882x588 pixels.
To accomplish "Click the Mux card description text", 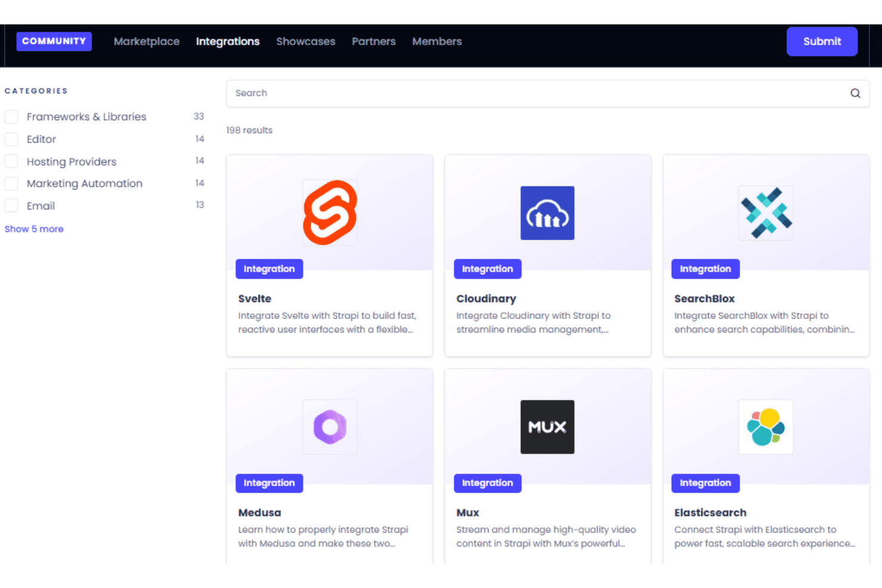I will [546, 536].
